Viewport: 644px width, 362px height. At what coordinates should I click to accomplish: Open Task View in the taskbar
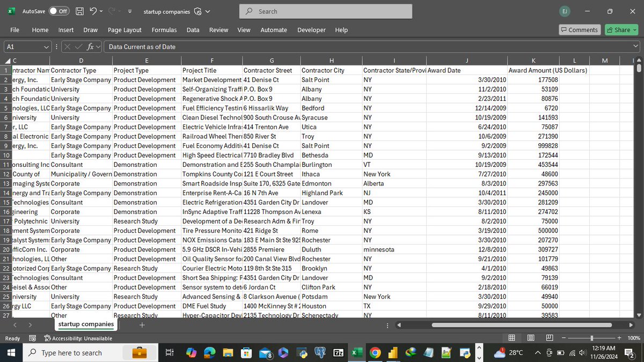[x=170, y=352]
